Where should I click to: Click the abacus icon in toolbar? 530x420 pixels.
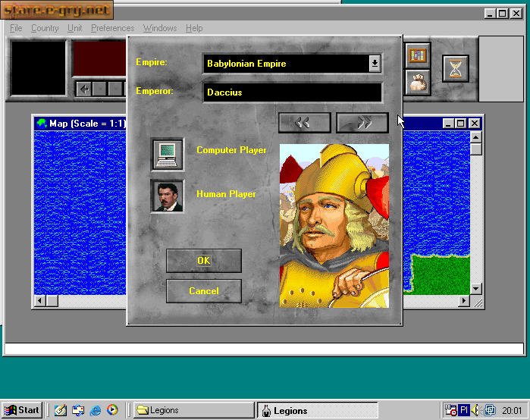(x=418, y=55)
